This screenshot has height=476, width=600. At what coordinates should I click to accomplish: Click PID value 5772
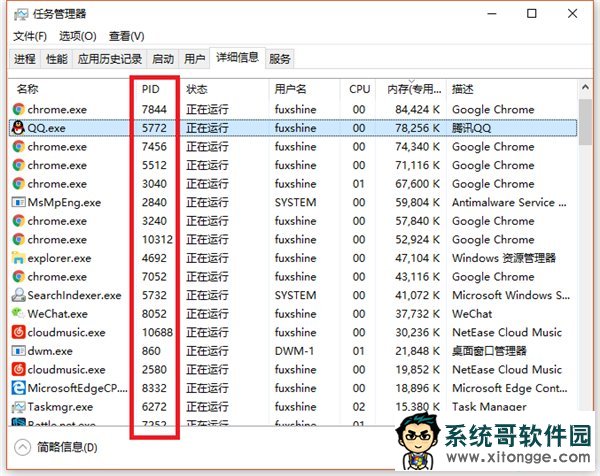[x=154, y=128]
